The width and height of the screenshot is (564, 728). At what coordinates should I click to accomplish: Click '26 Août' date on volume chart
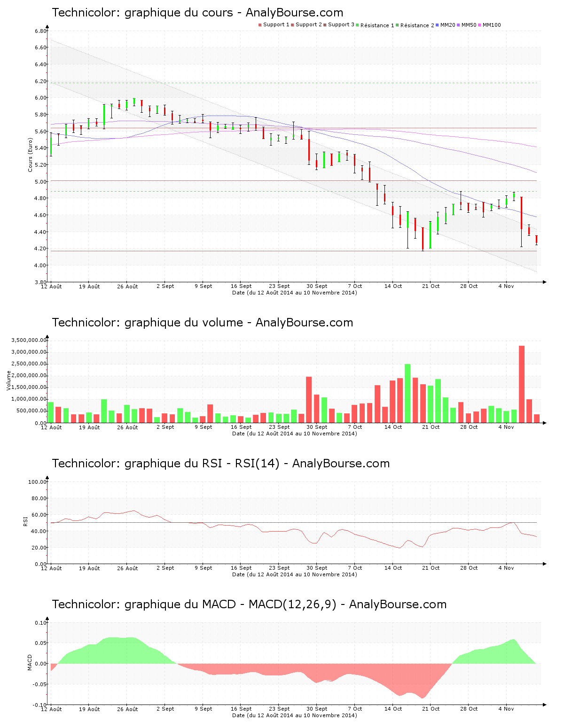[127, 427]
